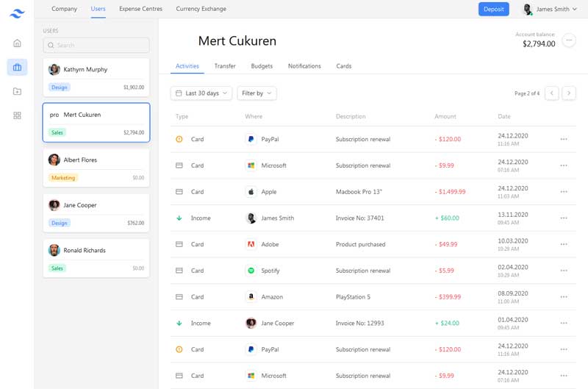Open row menu for the Spotify transaction

click(x=564, y=271)
